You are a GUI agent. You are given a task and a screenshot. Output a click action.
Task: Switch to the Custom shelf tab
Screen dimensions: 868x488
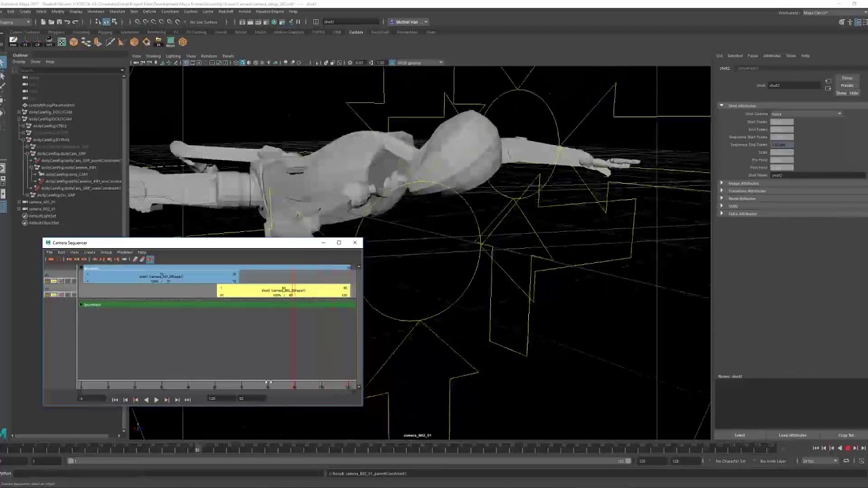(x=356, y=32)
